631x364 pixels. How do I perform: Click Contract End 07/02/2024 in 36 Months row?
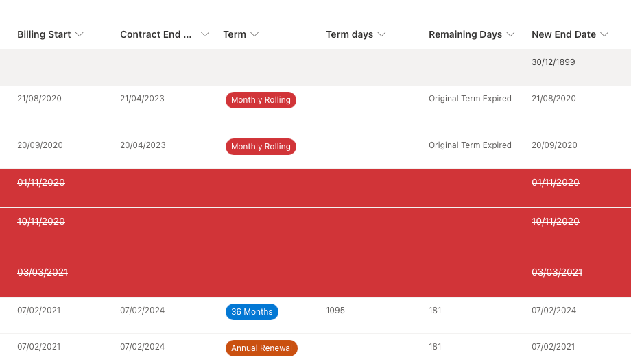142,311
